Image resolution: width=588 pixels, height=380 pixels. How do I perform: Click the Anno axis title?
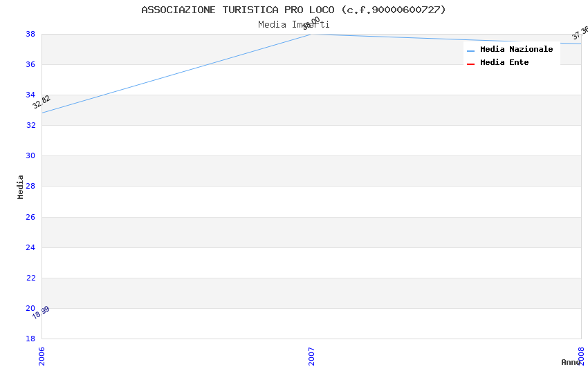(571, 362)
